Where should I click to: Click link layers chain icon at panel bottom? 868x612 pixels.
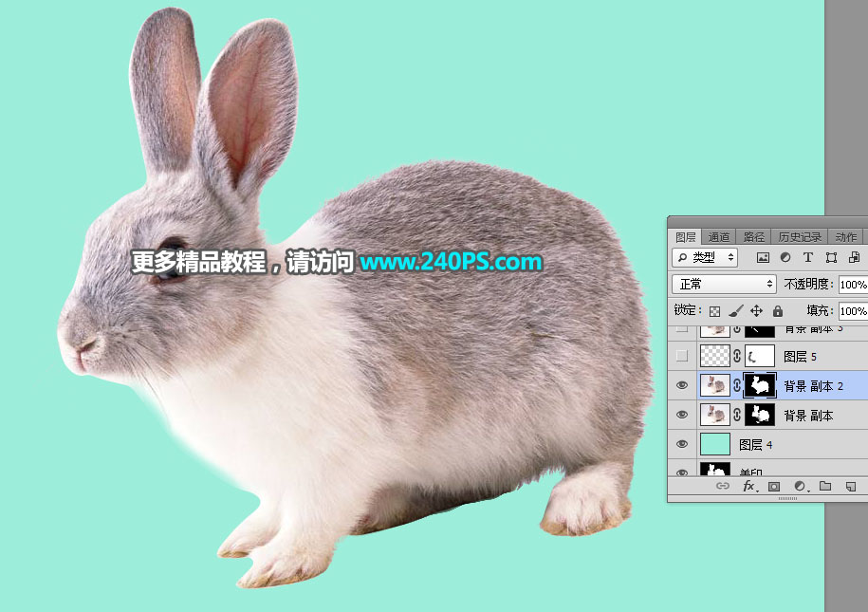[x=723, y=486]
